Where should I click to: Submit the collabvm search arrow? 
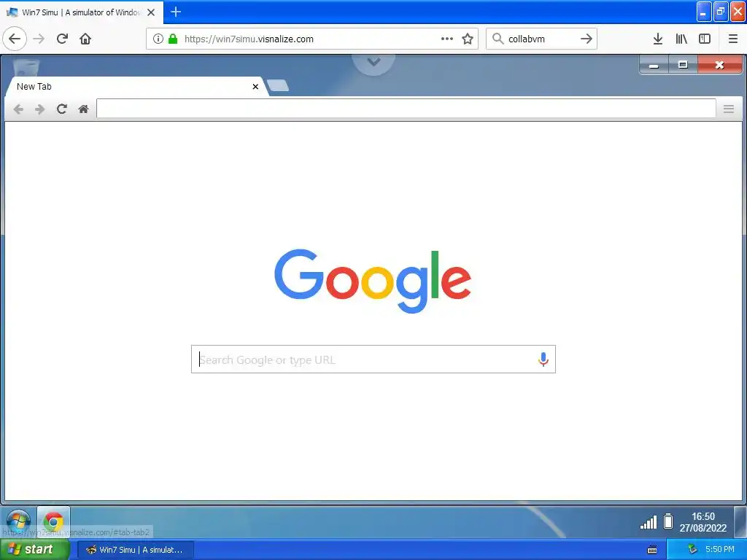pos(587,39)
